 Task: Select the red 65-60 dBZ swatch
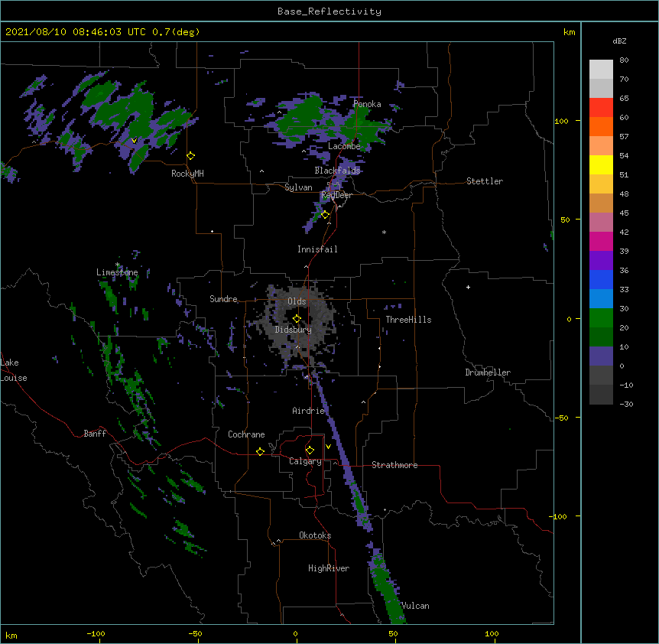coord(601,108)
